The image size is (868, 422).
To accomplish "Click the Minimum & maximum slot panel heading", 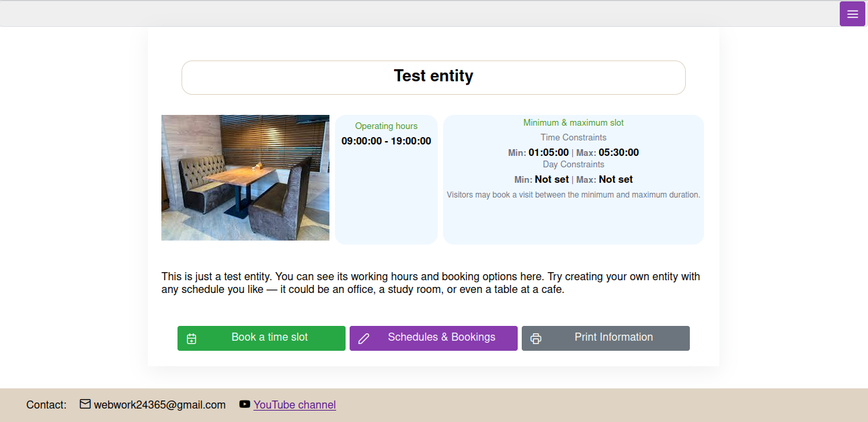I will click(573, 122).
